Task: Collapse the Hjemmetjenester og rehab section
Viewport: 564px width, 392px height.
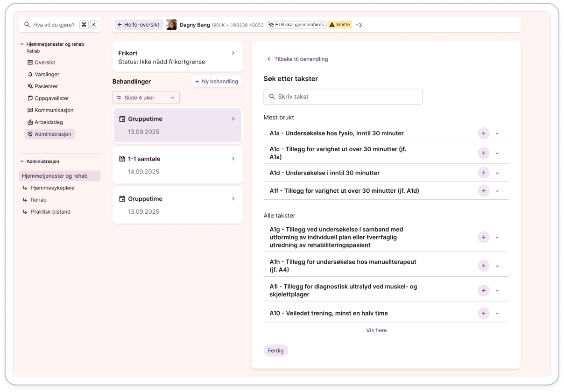Action: click(x=22, y=44)
